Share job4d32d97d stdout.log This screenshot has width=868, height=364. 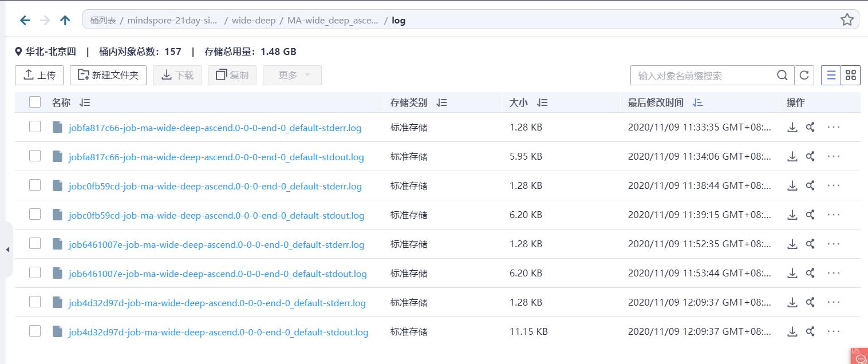pyautogui.click(x=810, y=332)
